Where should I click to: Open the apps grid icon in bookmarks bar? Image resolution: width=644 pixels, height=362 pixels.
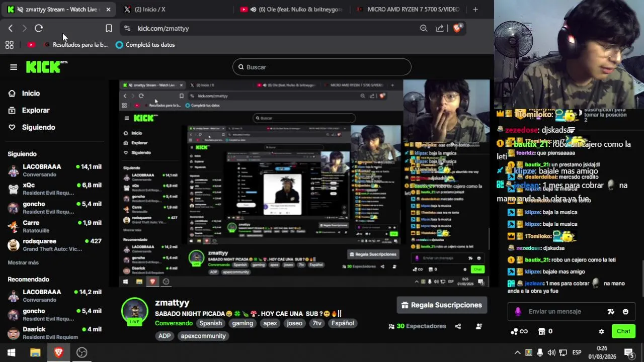[x=9, y=45]
